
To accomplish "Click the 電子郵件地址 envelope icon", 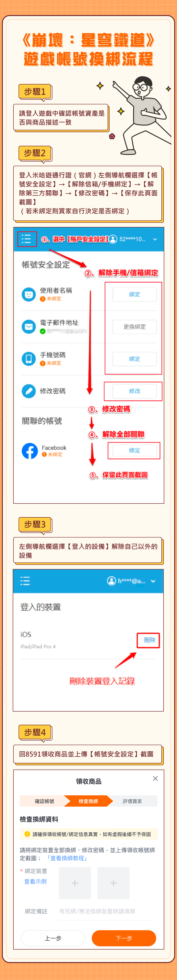I will click(29, 327).
